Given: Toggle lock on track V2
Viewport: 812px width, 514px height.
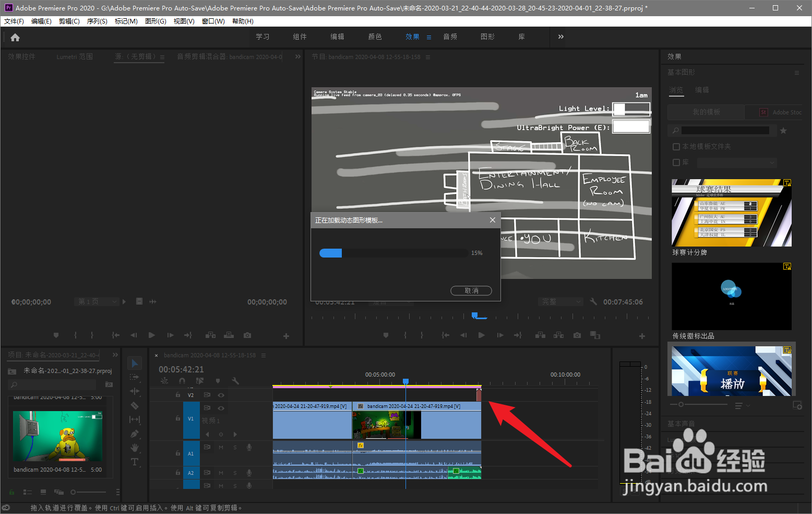Looking at the screenshot, I should (x=178, y=395).
